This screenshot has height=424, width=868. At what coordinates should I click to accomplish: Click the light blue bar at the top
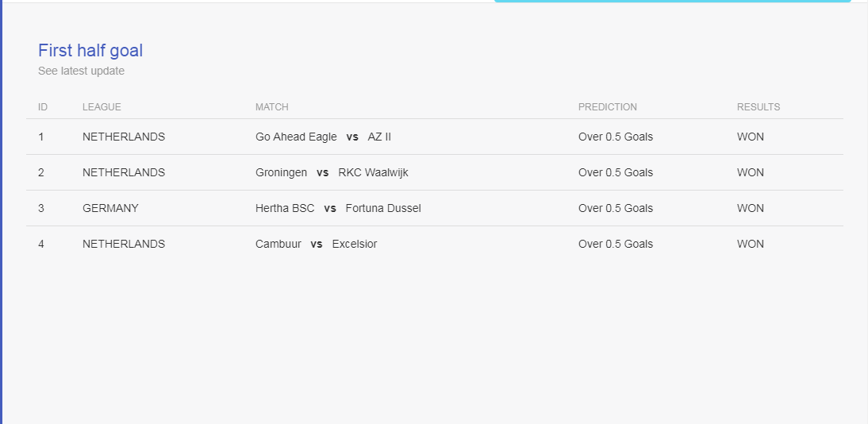click(x=673, y=1)
